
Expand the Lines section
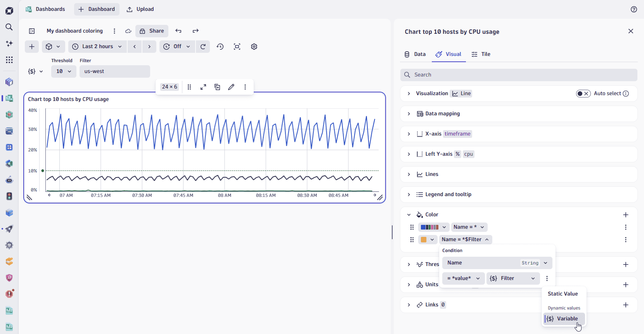(x=409, y=174)
